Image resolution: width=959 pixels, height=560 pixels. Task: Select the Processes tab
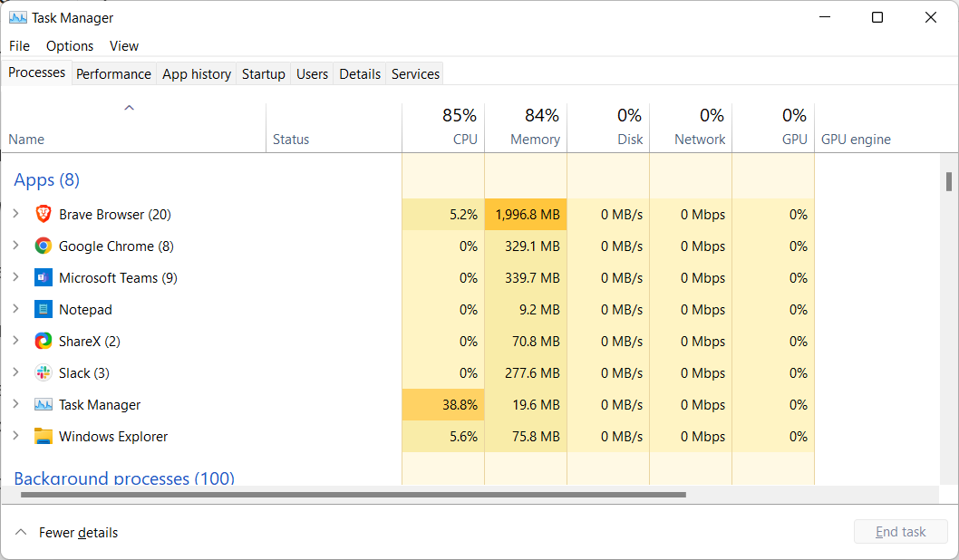[36, 72]
